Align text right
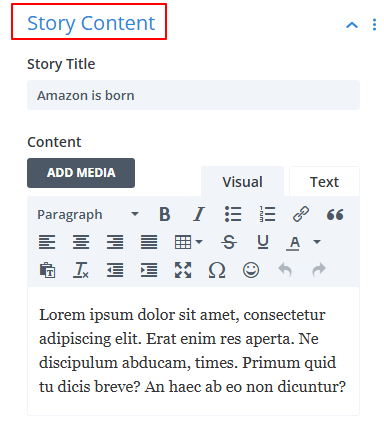 [115, 242]
